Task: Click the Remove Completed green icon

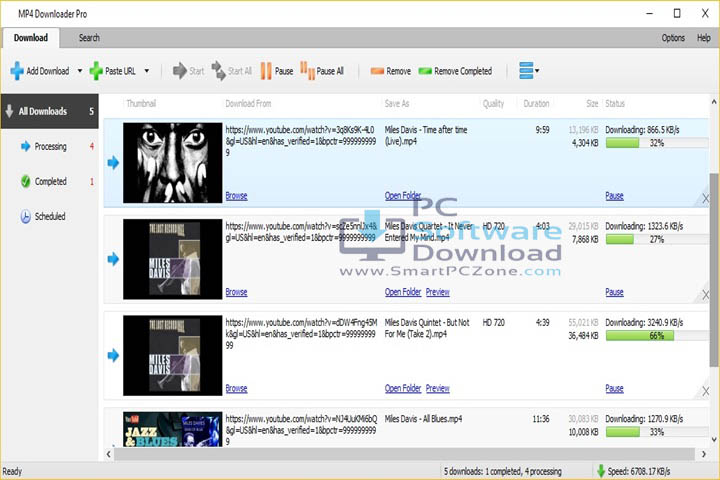Action: pyautogui.click(x=425, y=71)
